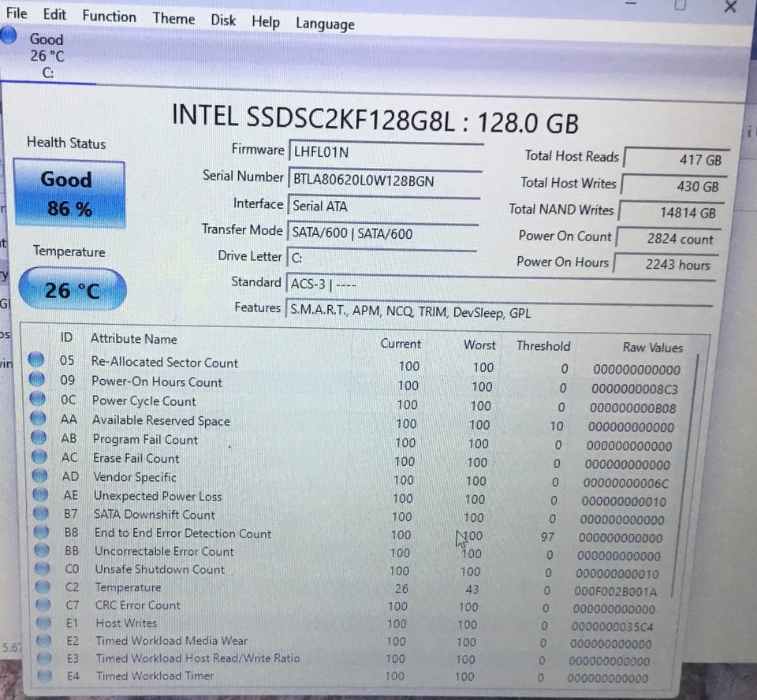Click the status icon for Host Writes

tap(44, 622)
